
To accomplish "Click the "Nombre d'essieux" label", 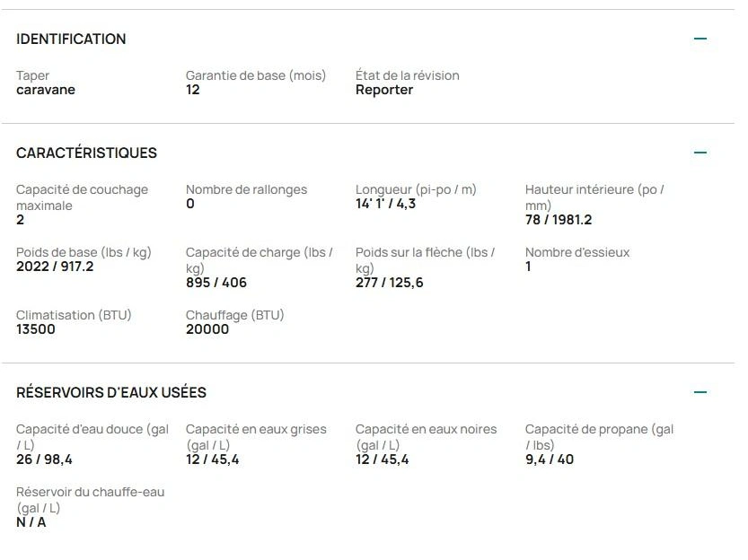I will (577, 252).
